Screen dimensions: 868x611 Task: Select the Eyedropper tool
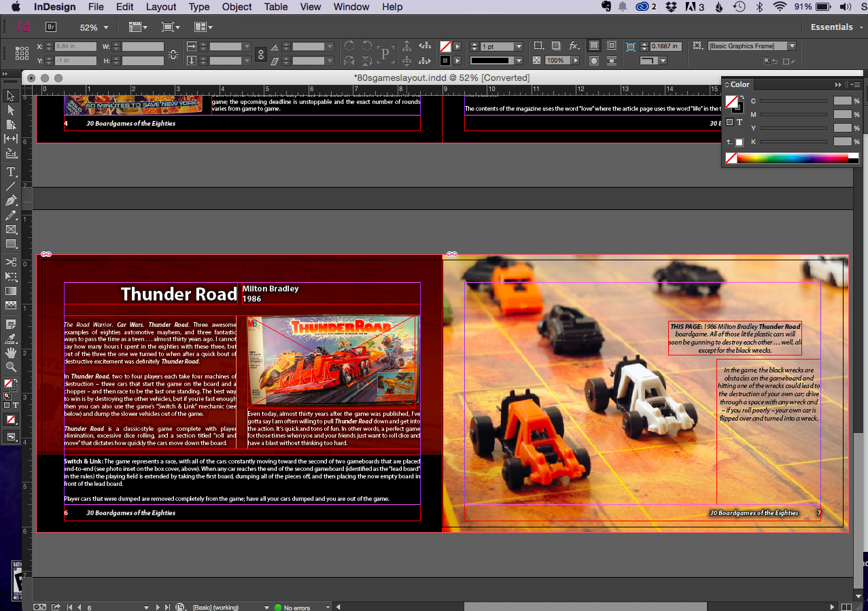pyautogui.click(x=11, y=338)
